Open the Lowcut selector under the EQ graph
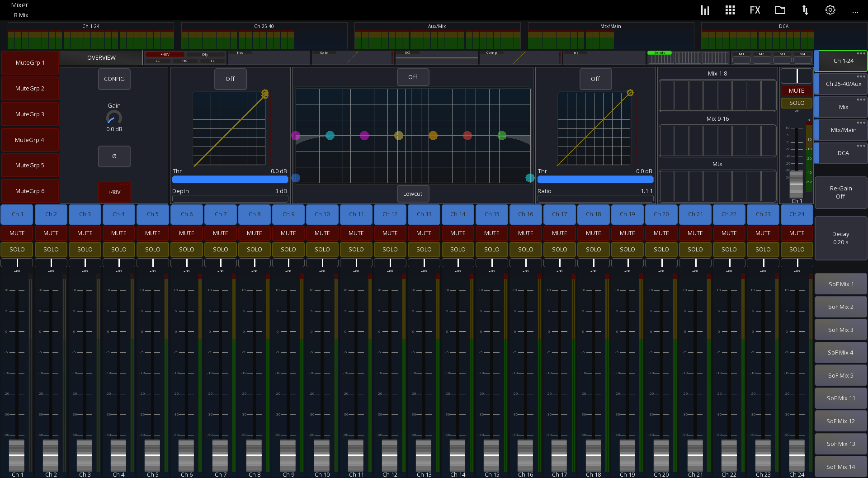The height and width of the screenshot is (478, 868). (413, 194)
